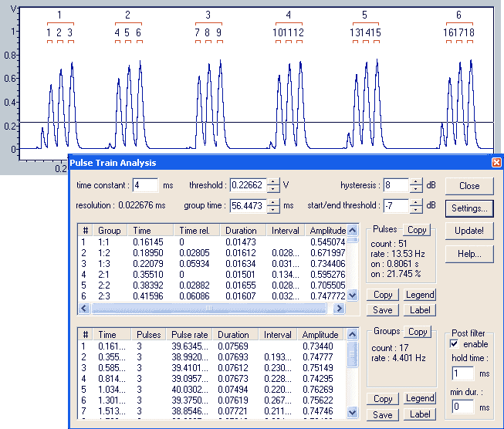Sort pulses by Group column header
Image resolution: width=504 pixels, height=429 pixels.
coord(110,231)
